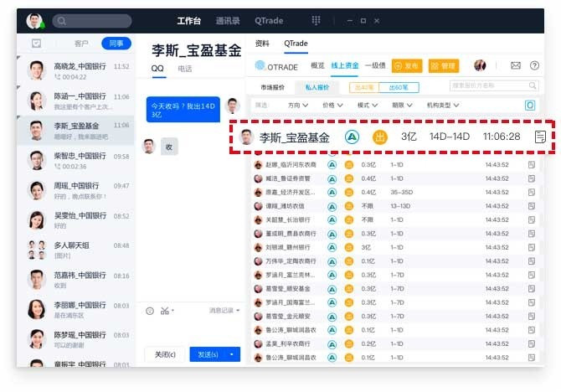Open the mail envelope icon in QTrade

click(x=515, y=65)
